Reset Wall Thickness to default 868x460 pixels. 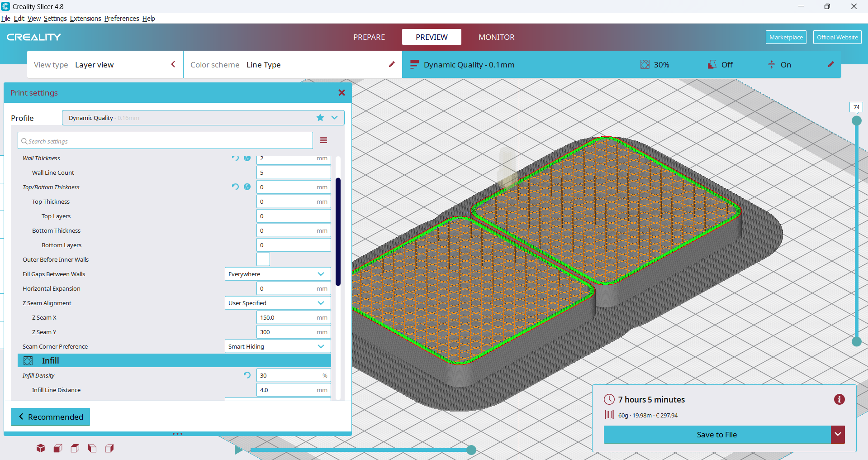tap(235, 158)
